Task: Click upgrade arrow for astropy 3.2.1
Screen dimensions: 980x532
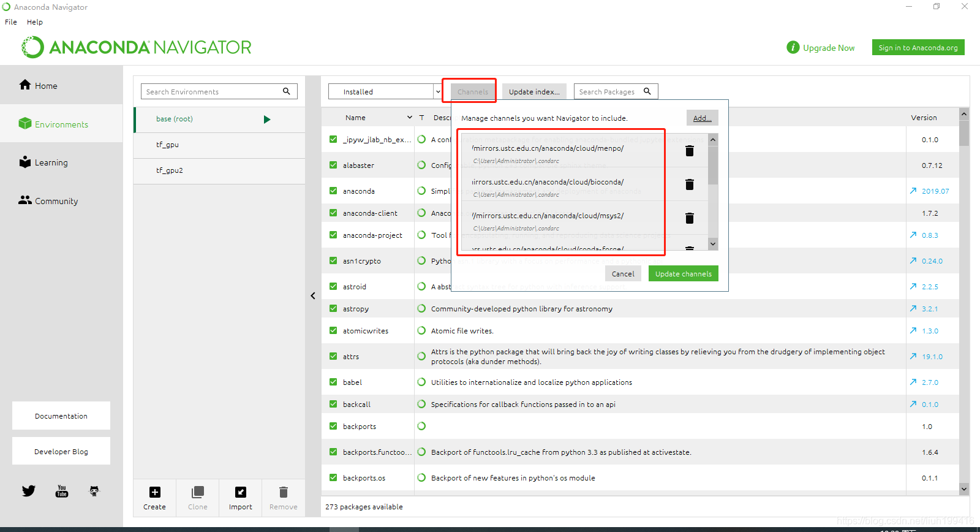Action: pos(913,309)
